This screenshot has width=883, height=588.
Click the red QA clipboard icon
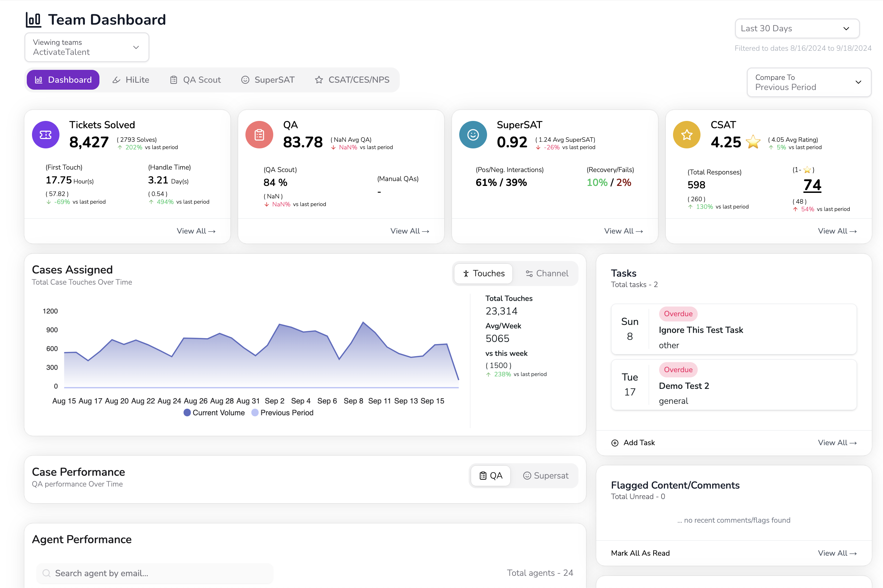point(259,134)
